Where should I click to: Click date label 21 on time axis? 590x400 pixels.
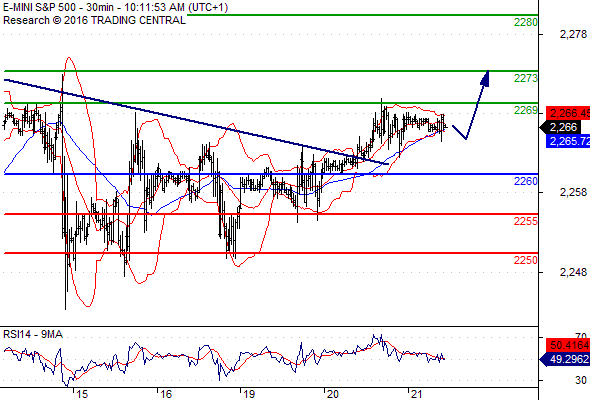pos(416,394)
